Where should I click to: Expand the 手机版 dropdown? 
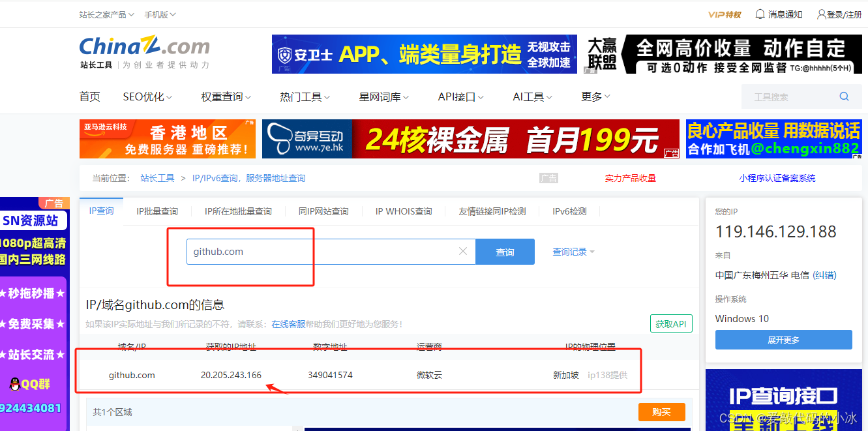(160, 14)
